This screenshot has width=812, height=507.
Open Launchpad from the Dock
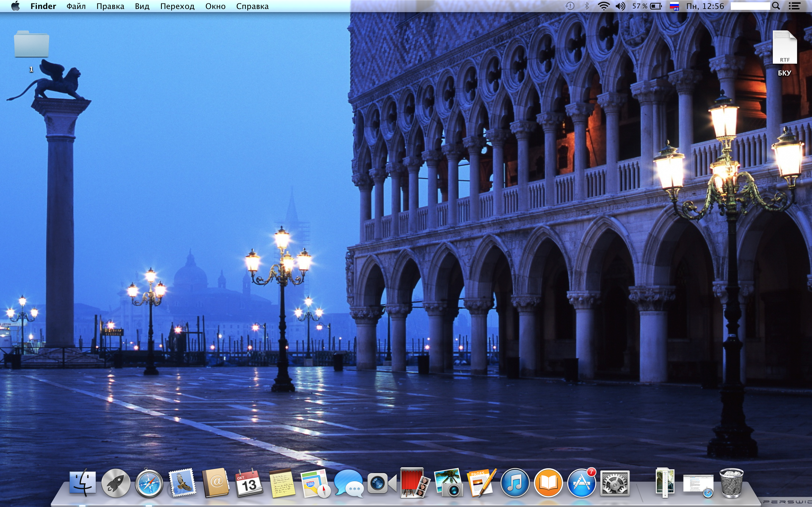tap(116, 483)
